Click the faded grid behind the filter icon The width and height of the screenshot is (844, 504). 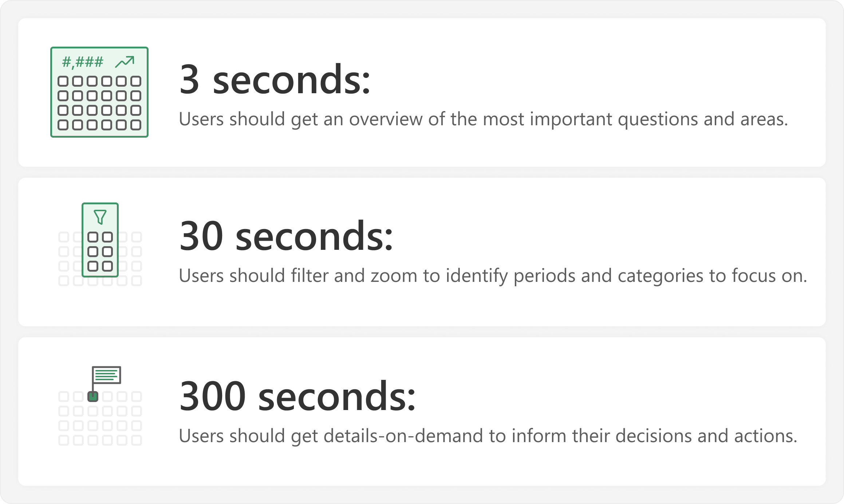[x=100, y=259]
